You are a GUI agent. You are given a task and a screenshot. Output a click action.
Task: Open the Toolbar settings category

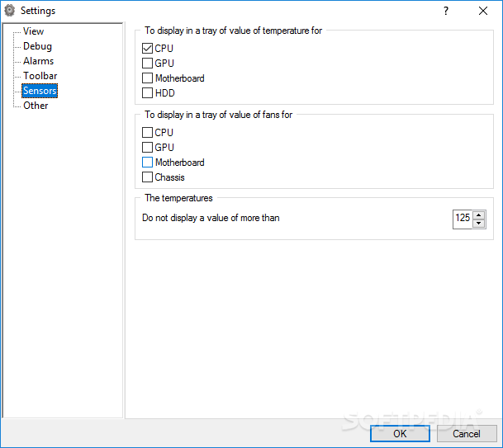pos(40,76)
